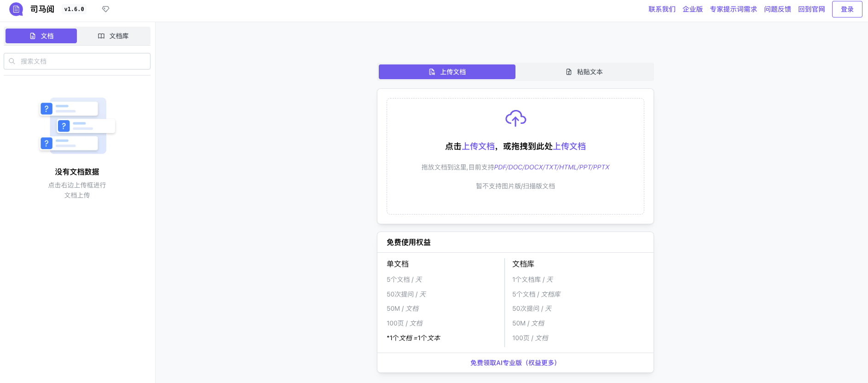Click the 上传文档 link after 或拖拽到此处
The width and height of the screenshot is (868, 383).
569,146
